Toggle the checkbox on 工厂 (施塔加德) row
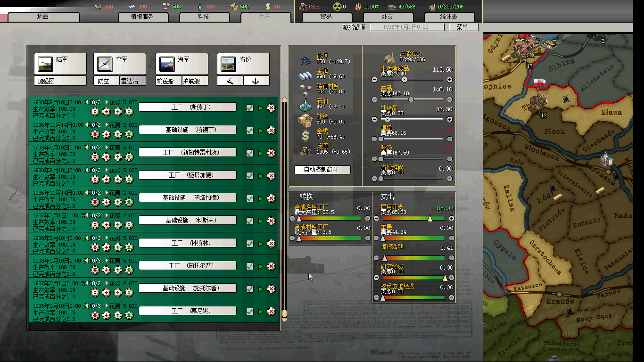This screenshot has width=644, height=362. tap(250, 176)
